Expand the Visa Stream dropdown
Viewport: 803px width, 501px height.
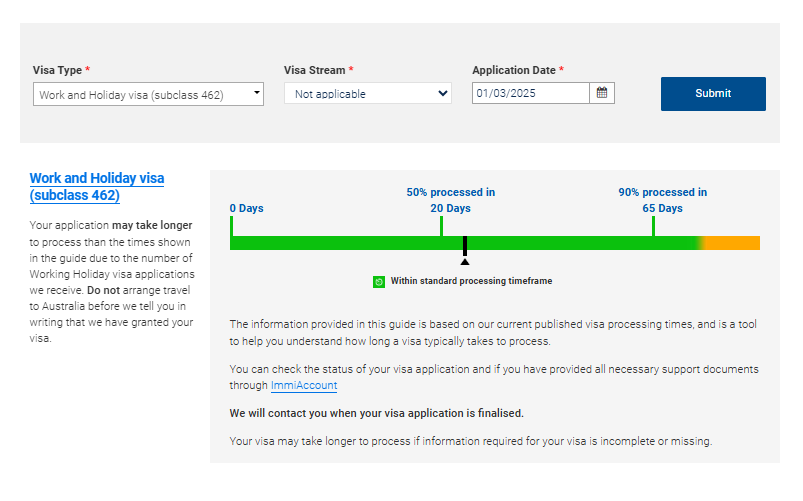coord(367,94)
